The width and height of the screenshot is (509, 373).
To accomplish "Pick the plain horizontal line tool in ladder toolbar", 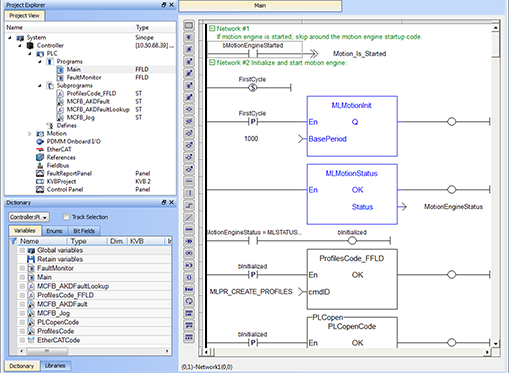I will pyautogui.click(x=189, y=181).
